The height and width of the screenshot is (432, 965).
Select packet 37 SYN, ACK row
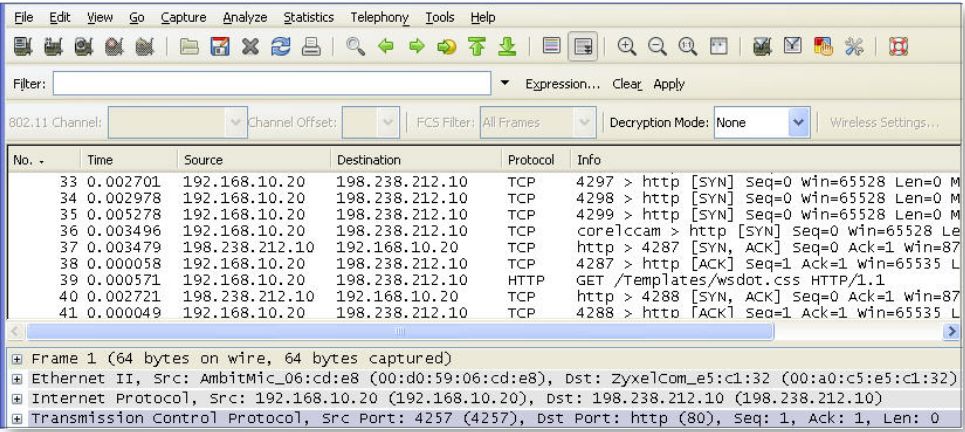pos(483,247)
